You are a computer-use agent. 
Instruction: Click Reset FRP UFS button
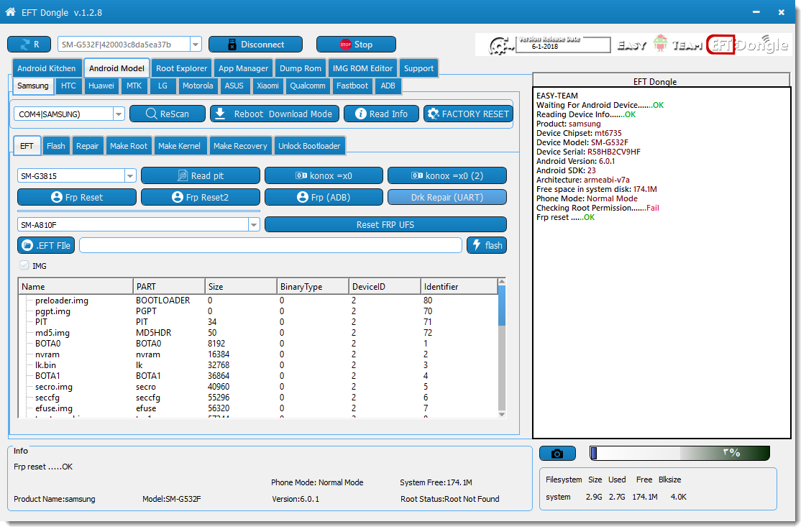[385, 224]
